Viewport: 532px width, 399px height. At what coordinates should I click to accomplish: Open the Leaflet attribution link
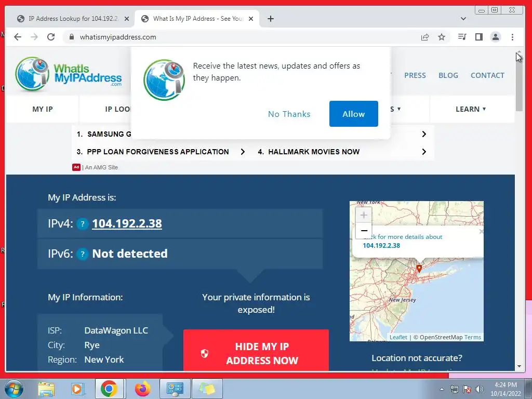398,337
